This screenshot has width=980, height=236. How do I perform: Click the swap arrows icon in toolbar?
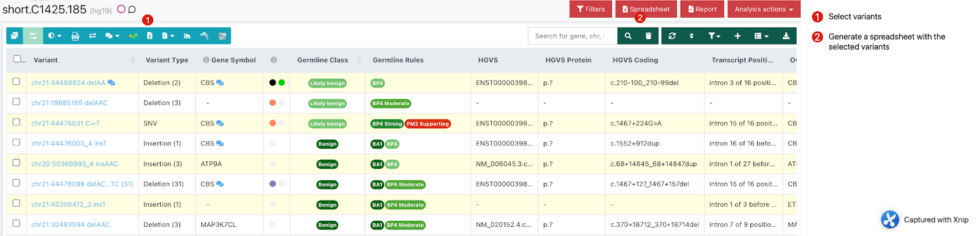[92, 36]
